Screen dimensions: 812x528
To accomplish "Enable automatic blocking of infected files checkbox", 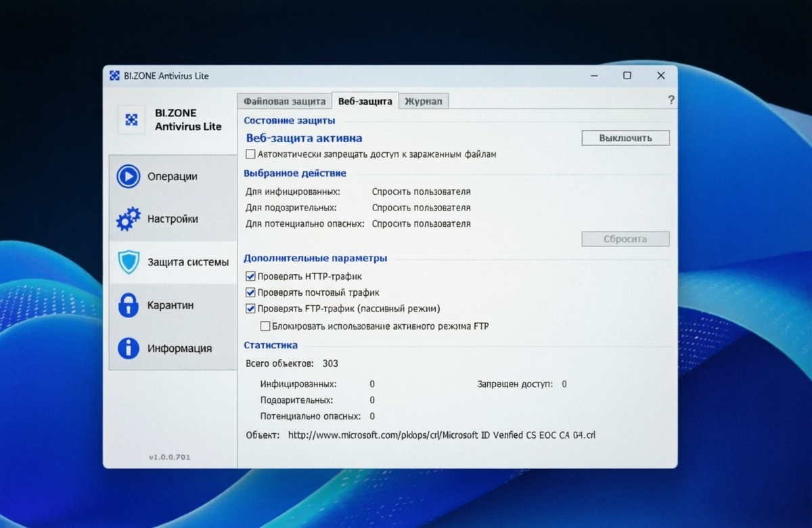I will pos(250,154).
